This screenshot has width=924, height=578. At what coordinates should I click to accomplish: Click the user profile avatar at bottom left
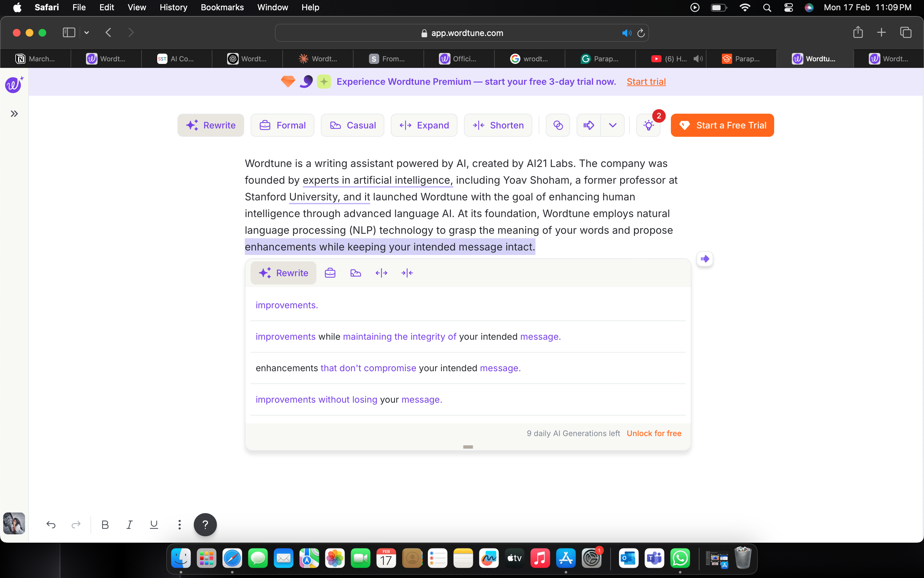coord(14,523)
